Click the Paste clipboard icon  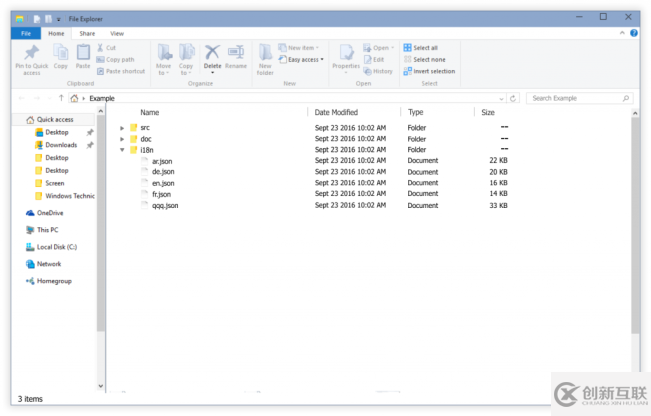coord(83,56)
